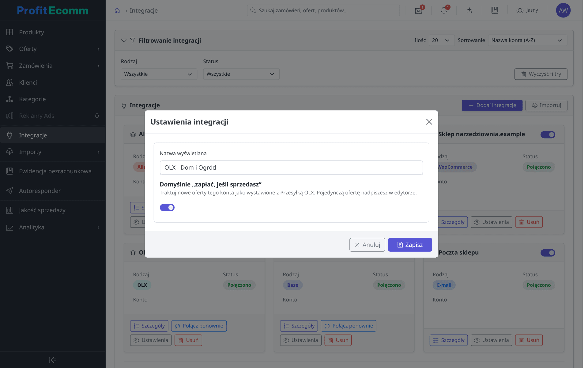This screenshot has width=588, height=368.
Task: Open Autoresponder in the sidebar
Action: 53,191
